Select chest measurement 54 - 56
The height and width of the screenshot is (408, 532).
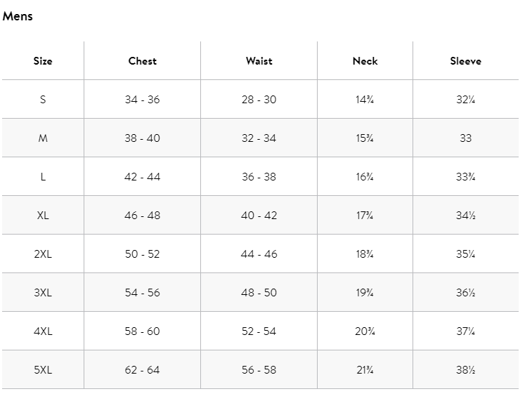pos(142,293)
